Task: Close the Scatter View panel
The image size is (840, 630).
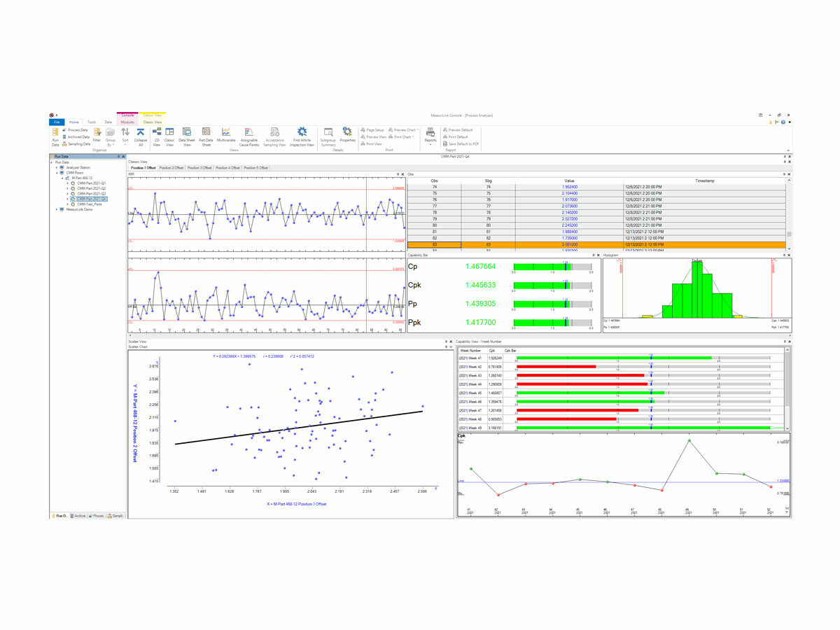Action: (451, 342)
